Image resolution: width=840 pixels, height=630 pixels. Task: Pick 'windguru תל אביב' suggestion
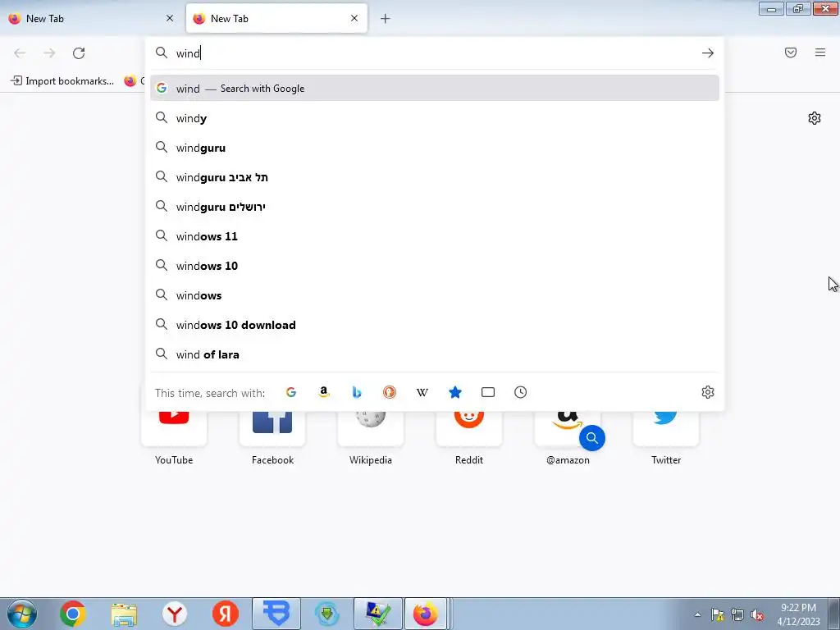point(435,177)
